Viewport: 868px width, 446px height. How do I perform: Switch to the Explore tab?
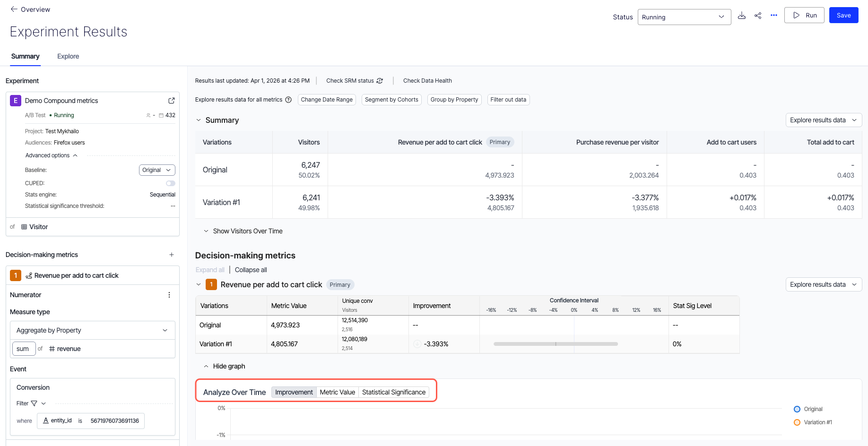point(68,56)
